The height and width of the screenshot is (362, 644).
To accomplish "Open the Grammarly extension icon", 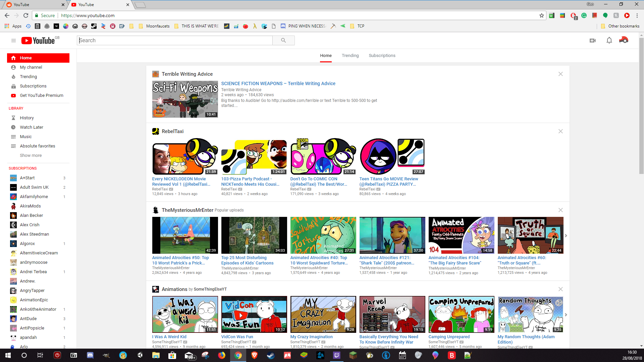I will click(584, 16).
